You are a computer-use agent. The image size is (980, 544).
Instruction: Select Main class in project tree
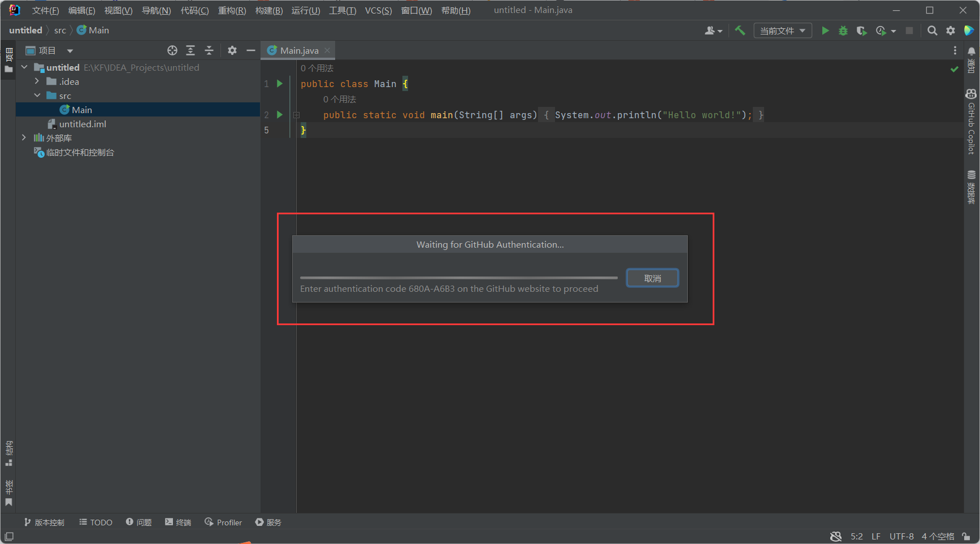138,110
